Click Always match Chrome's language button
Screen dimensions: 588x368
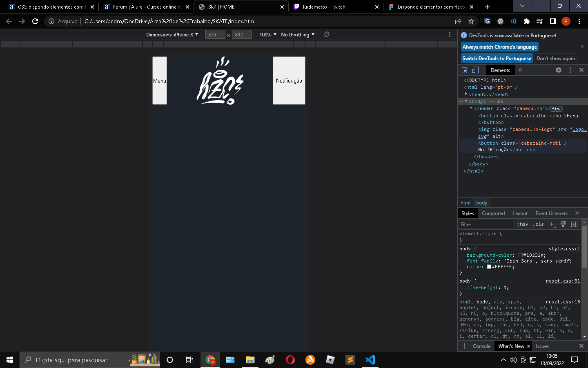coord(500,47)
